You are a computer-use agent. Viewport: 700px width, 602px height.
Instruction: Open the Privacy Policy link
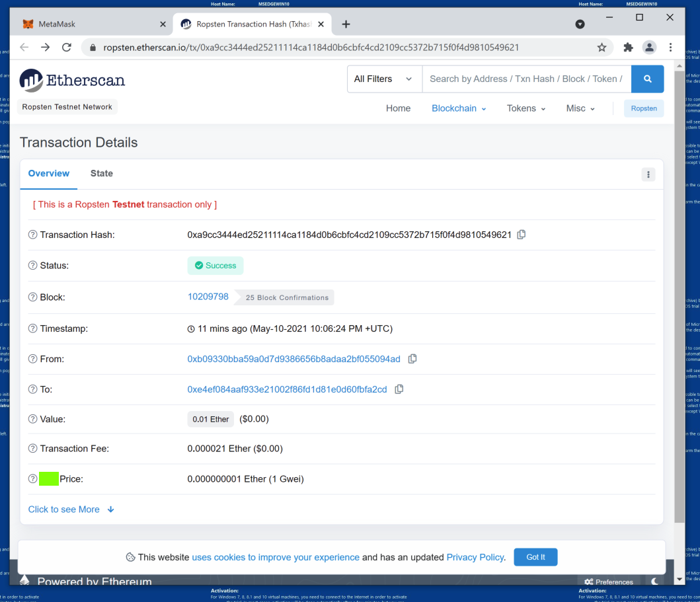[475, 557]
